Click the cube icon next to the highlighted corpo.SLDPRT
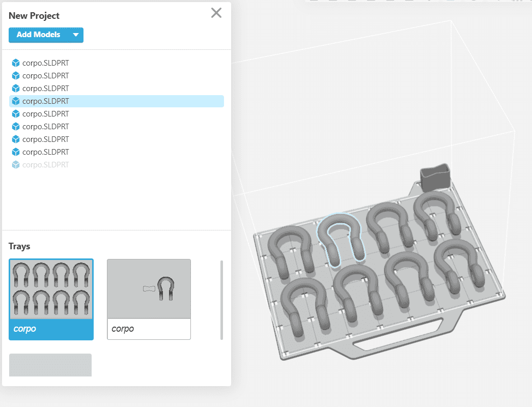This screenshot has height=407, width=532. tap(15, 101)
